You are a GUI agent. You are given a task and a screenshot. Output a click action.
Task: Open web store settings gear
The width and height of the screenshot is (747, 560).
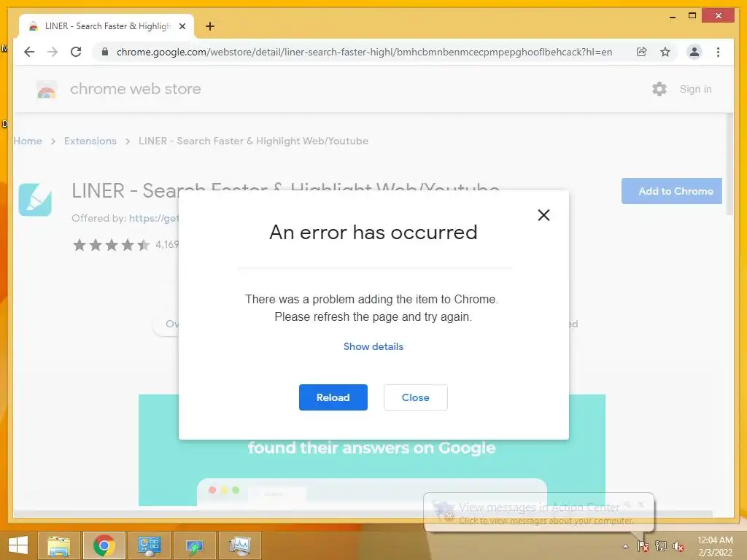pos(659,89)
